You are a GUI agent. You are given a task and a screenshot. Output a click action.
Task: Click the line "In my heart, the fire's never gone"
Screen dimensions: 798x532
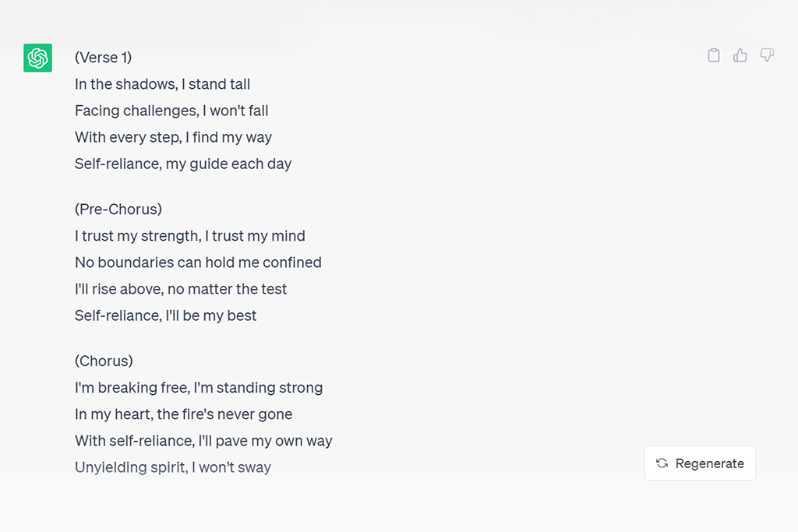(x=184, y=414)
